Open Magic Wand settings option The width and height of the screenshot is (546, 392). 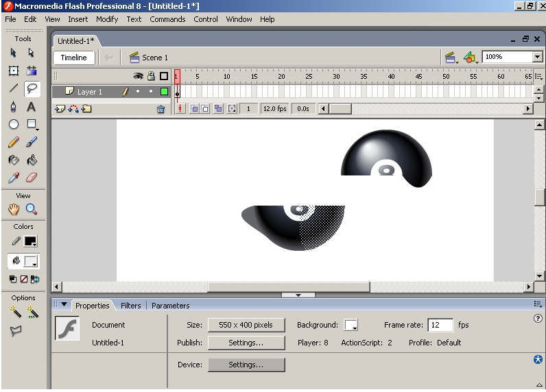click(33, 312)
